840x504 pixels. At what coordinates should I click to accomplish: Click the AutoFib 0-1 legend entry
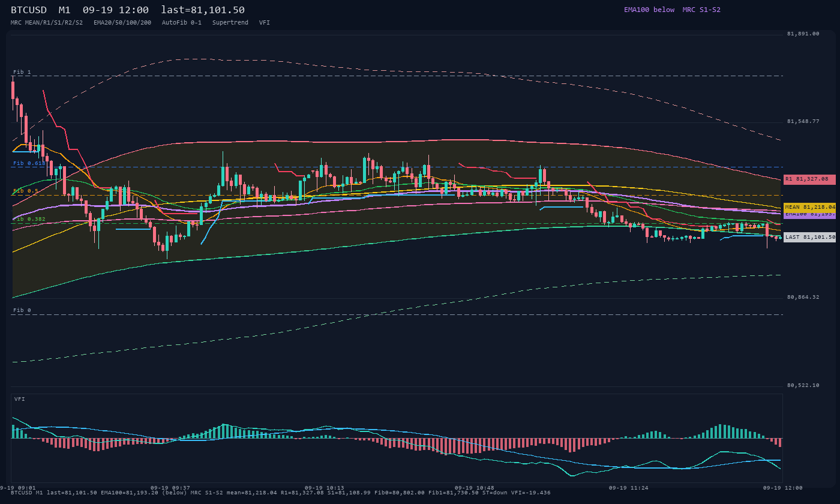182,23
